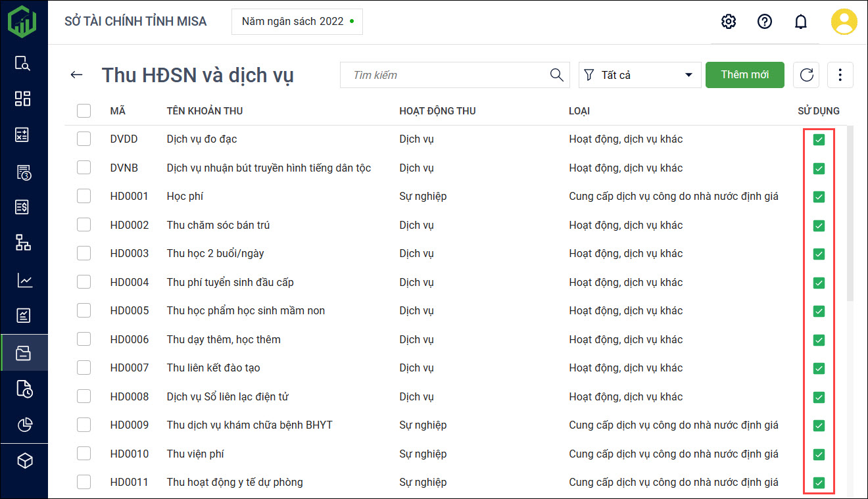Open the help question mark icon
Image resolution: width=868 pixels, height=499 pixels.
click(764, 22)
